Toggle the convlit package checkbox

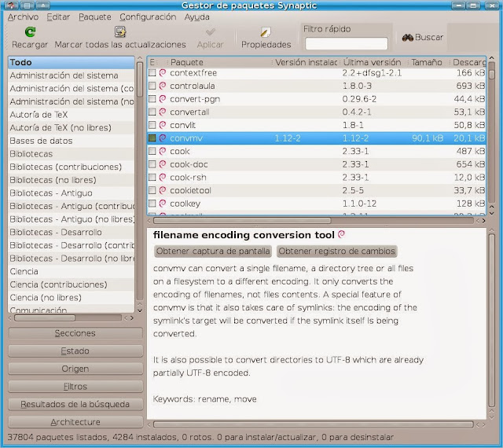pyautogui.click(x=152, y=125)
